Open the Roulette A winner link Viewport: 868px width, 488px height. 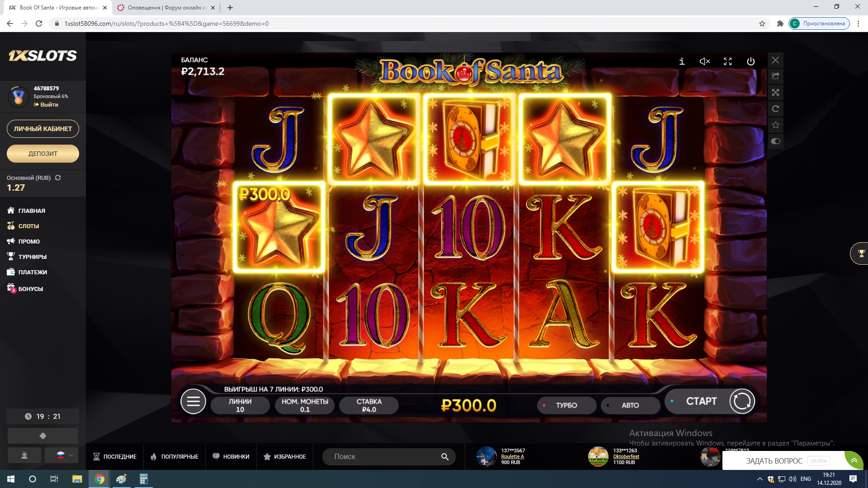[512, 456]
